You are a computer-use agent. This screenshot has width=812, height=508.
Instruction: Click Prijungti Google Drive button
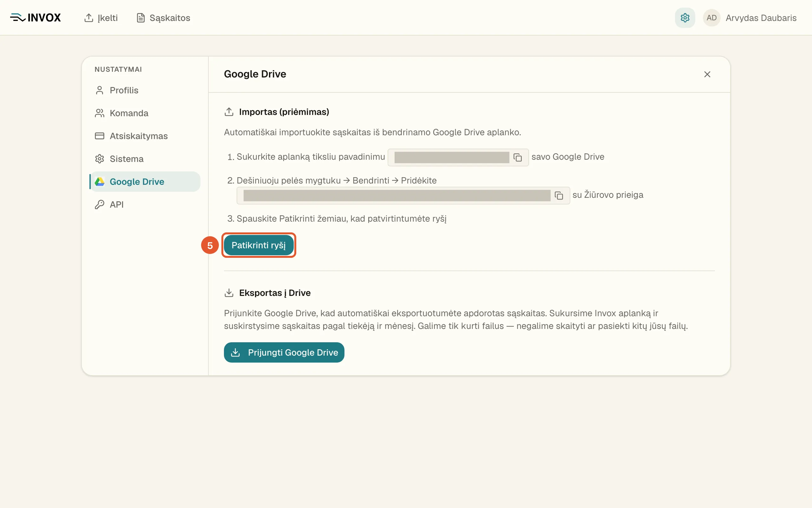pyautogui.click(x=284, y=352)
